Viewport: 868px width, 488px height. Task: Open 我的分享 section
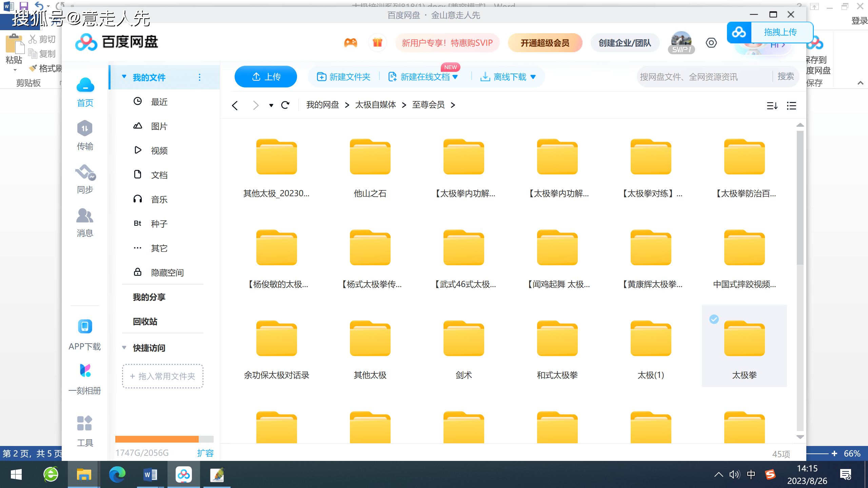(x=149, y=297)
